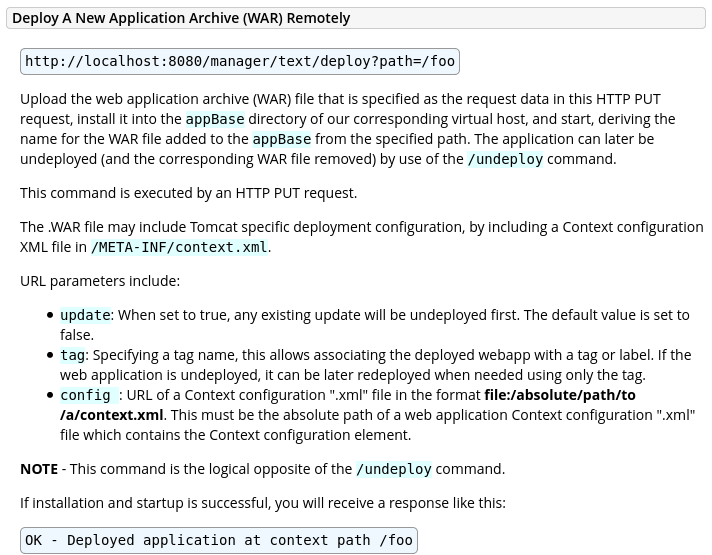The image size is (712, 555).
Task: Click the bullet point before "tag"
Action: coord(50,356)
